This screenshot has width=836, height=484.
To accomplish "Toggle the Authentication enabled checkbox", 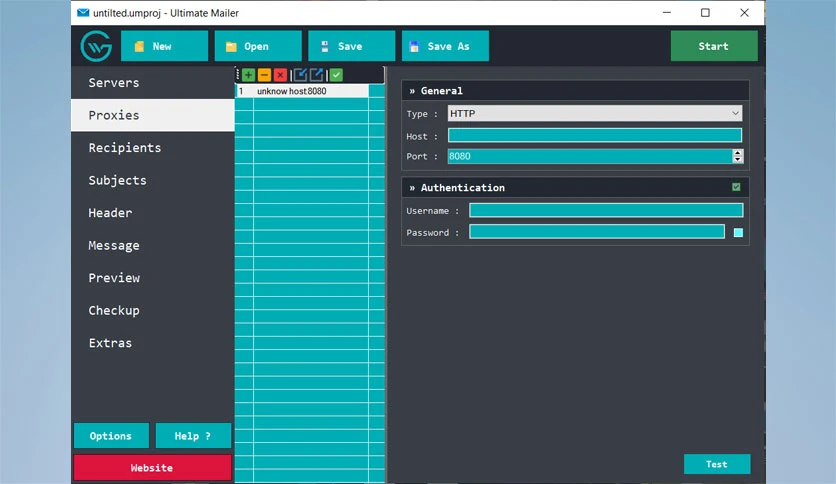I will [736, 187].
